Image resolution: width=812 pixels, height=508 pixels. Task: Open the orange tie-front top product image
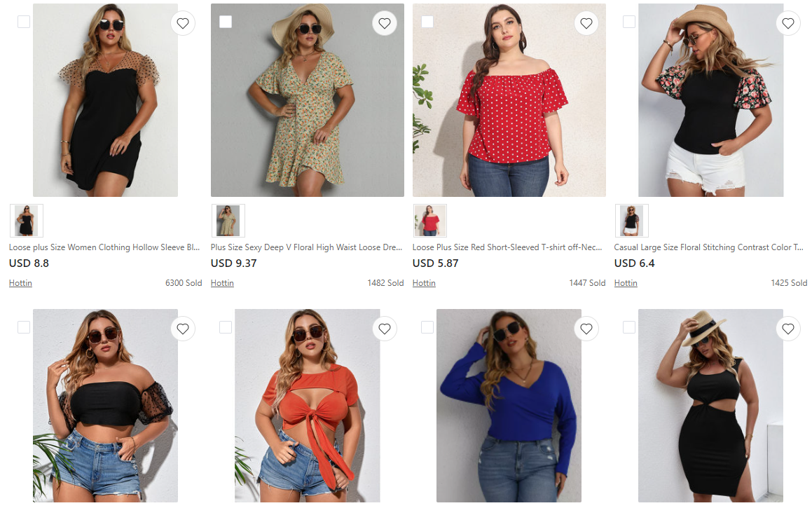(308, 406)
